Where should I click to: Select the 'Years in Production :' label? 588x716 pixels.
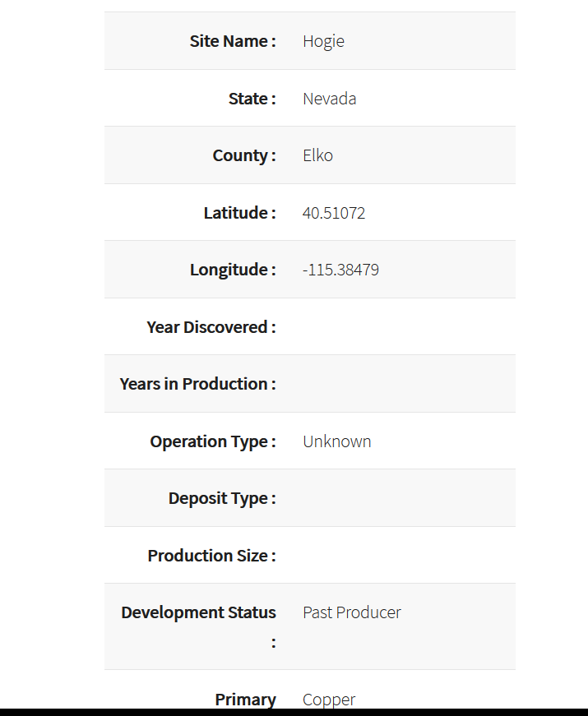point(198,384)
